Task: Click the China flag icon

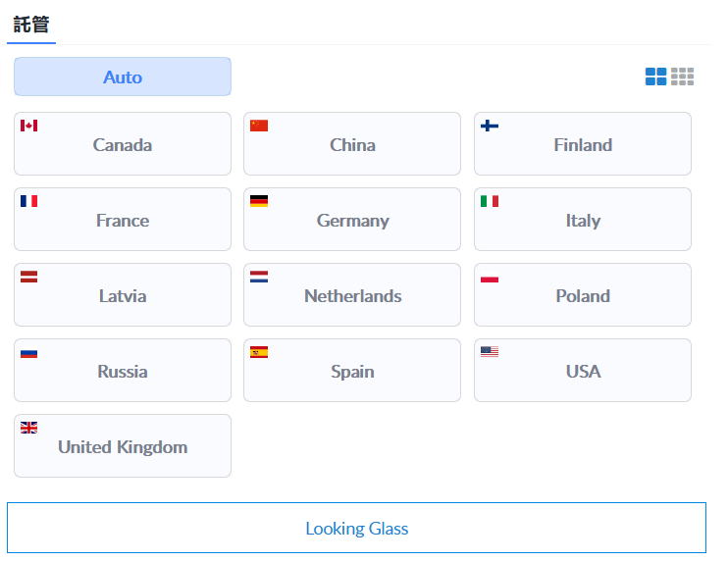Action: (x=259, y=126)
